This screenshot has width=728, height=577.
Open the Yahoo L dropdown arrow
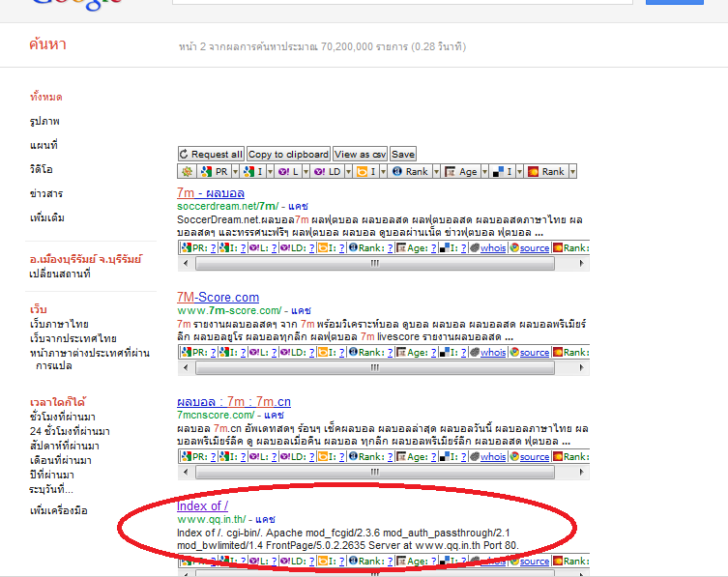click(306, 172)
